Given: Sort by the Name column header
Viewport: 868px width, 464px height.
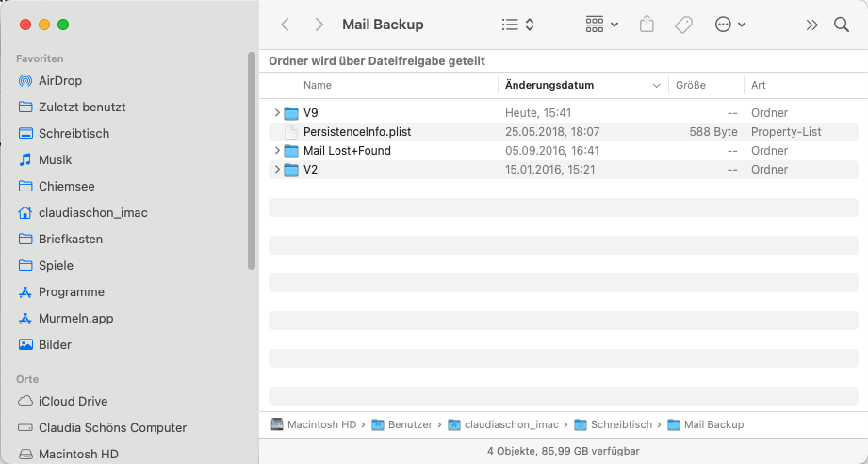Looking at the screenshot, I should 318,85.
